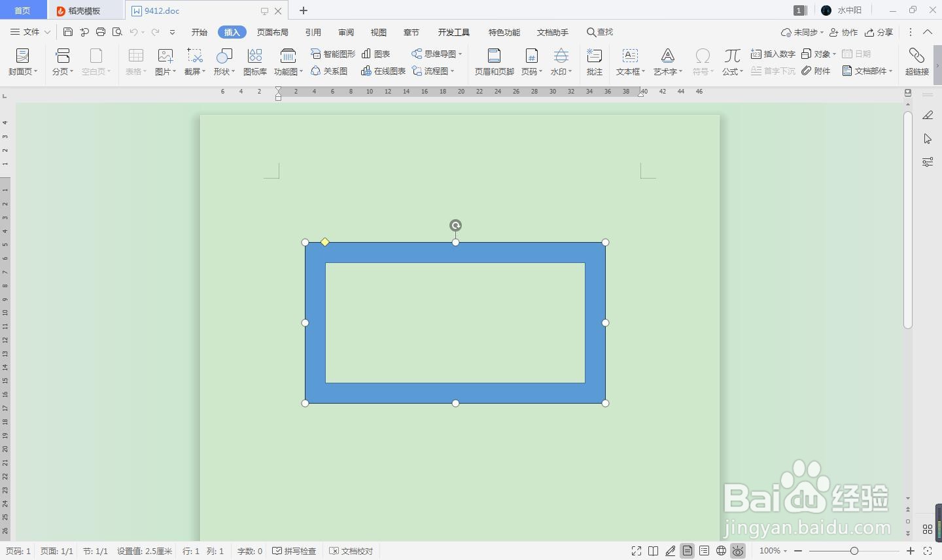This screenshot has width=942, height=560.
Task: Insert Page Number (页码)
Action: tap(532, 62)
